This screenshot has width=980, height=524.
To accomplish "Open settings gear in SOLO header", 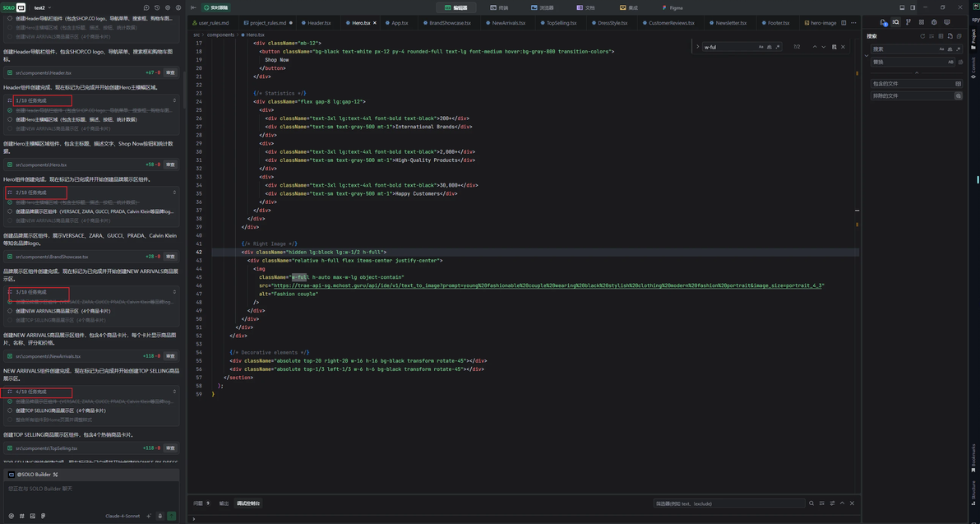I will (168, 7).
